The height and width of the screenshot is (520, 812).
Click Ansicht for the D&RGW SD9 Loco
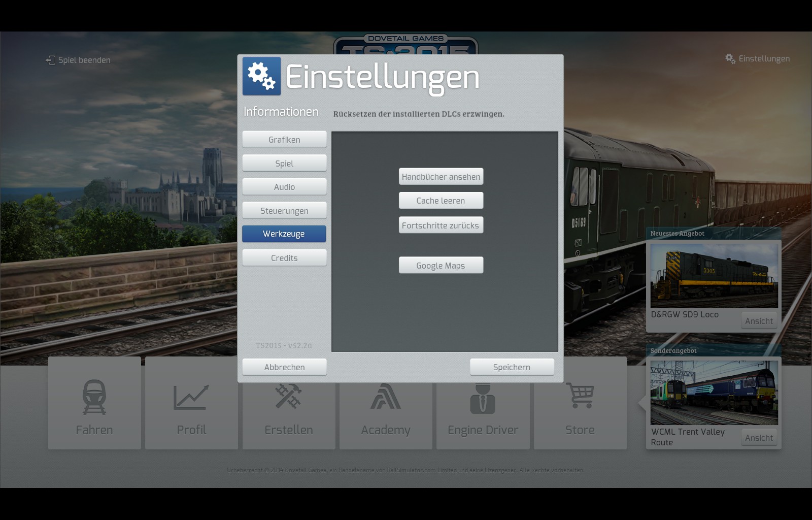click(x=759, y=321)
